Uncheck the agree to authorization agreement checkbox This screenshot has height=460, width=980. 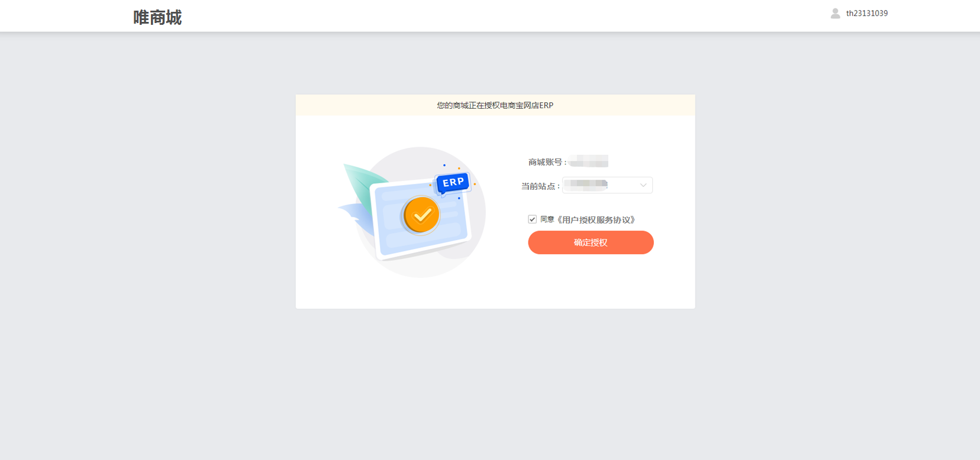(532, 219)
